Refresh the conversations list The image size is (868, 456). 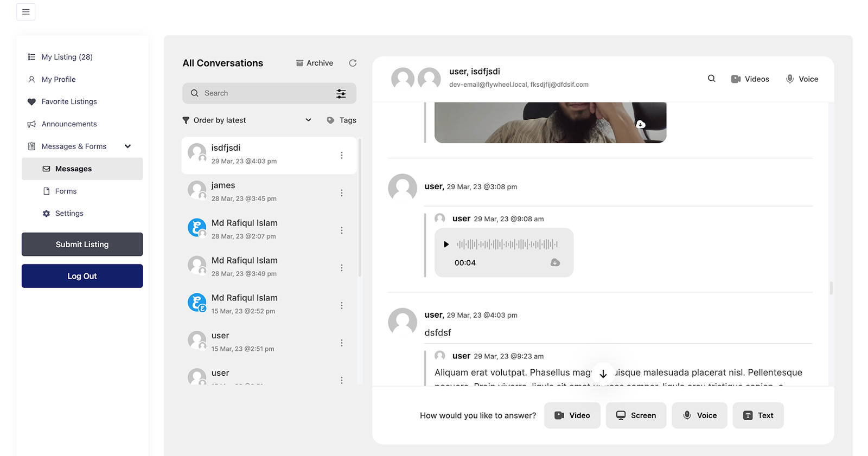(x=353, y=63)
